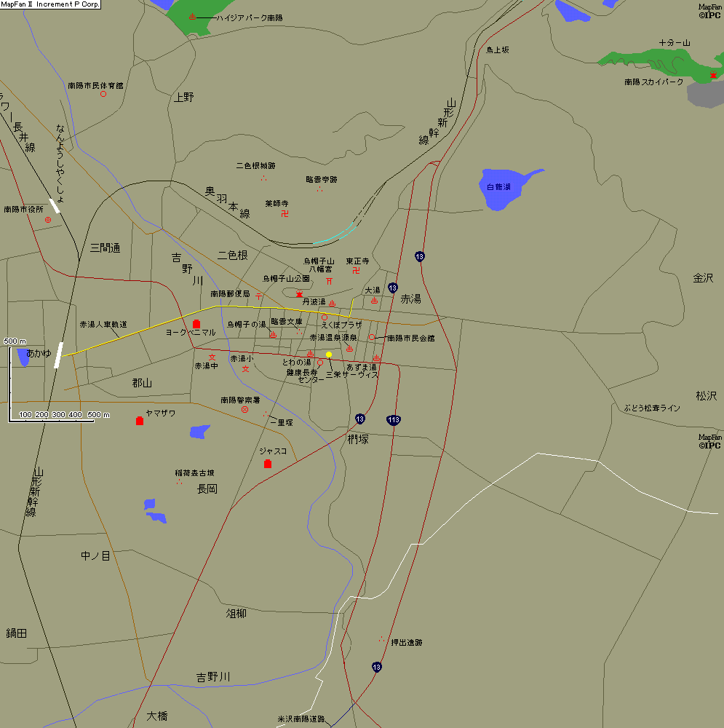Select the 烏帽子の湯 hot spring icon
Viewport: 724px width, 728px height.
273,334
